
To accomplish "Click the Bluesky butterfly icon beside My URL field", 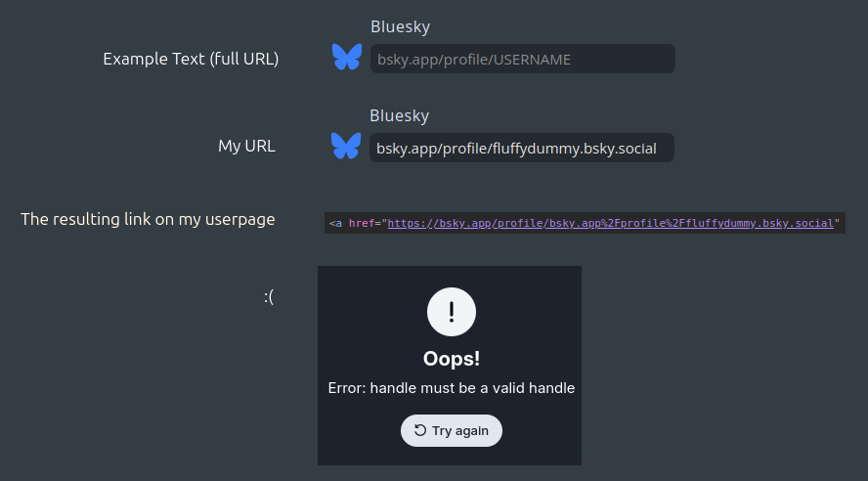I will [346, 146].
